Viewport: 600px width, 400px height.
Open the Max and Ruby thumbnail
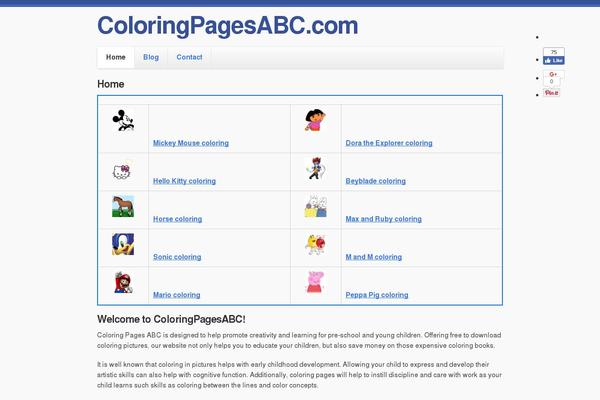point(316,206)
